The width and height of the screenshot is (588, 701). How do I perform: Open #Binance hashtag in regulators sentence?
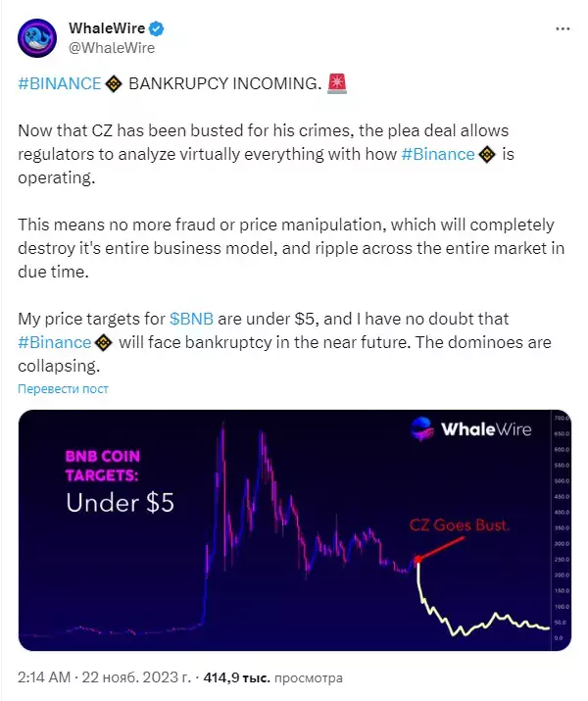coord(438,154)
